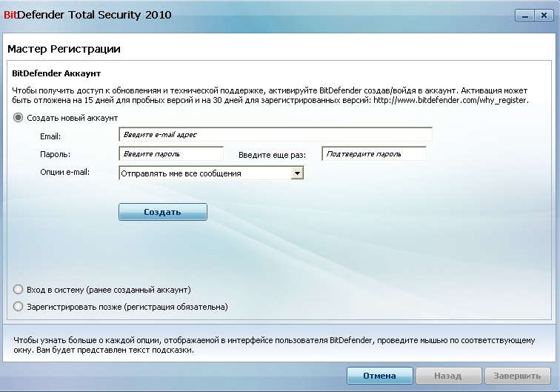Open the 'Опции e-mail' dropdown list
Viewport: 560px width, 392px height.
(x=297, y=173)
